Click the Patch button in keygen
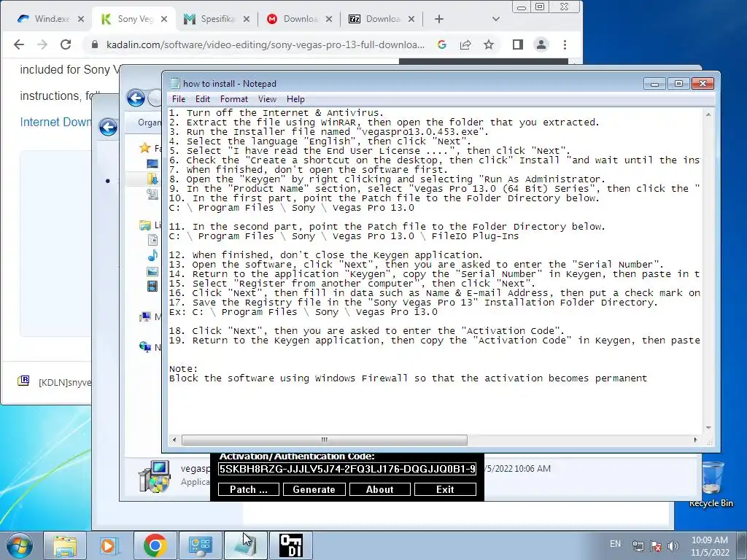747x560 pixels. 249,489
